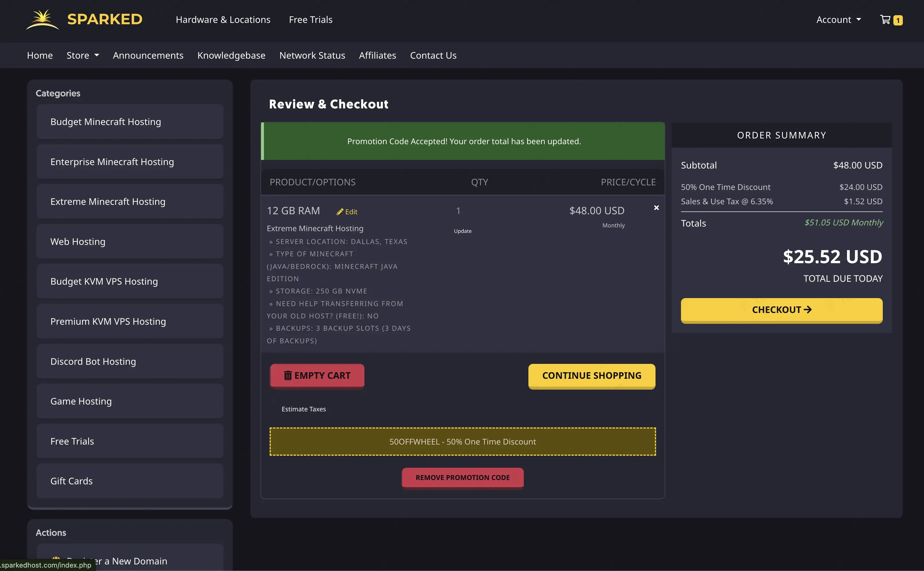Click the 12 GB RAM product name
Viewport: 924px width, 571px height.
(x=293, y=211)
